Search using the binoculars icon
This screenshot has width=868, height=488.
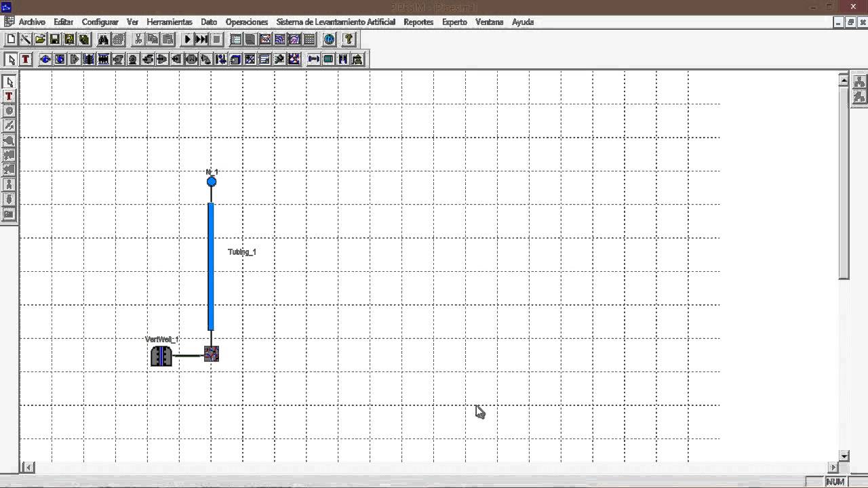pos(103,39)
